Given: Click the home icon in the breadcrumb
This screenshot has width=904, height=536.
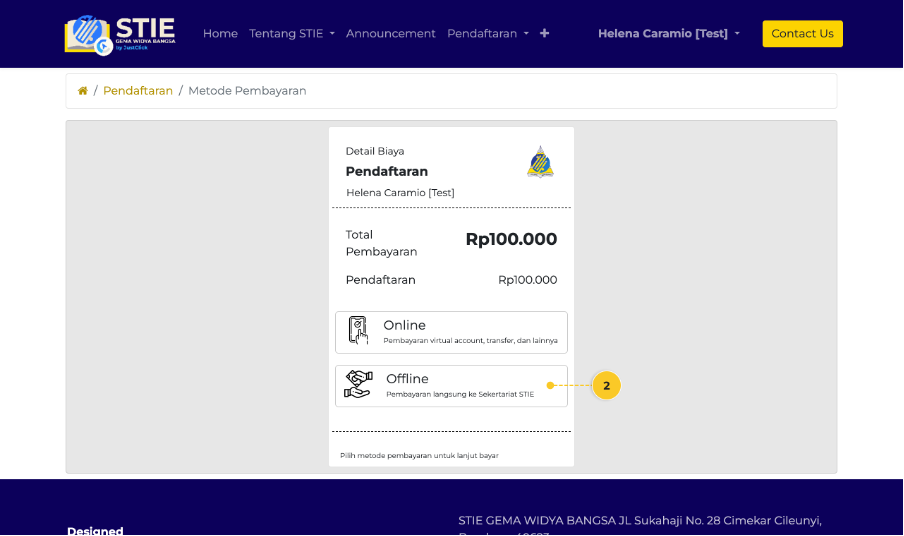Looking at the screenshot, I should [83, 91].
